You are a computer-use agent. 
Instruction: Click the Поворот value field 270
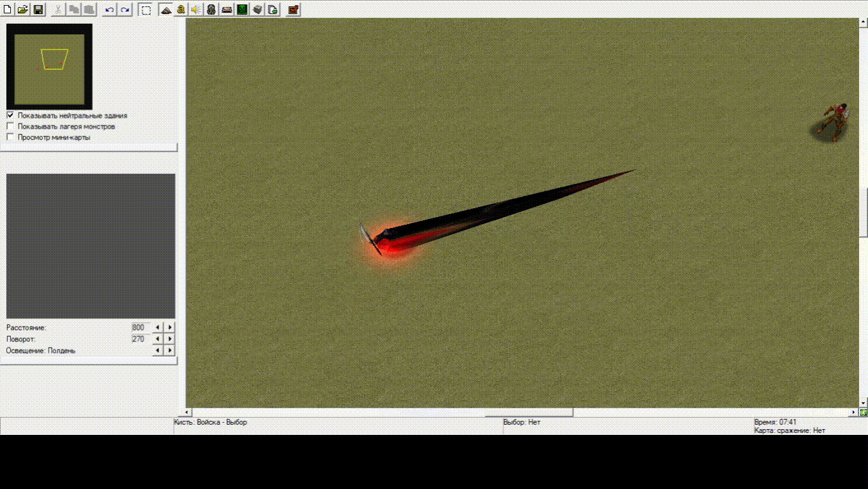[141, 339]
